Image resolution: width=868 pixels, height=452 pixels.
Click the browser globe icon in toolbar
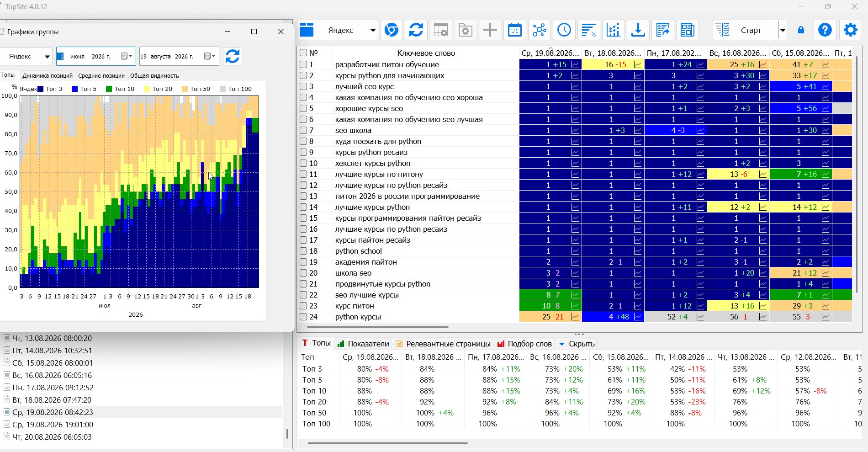[x=392, y=30]
